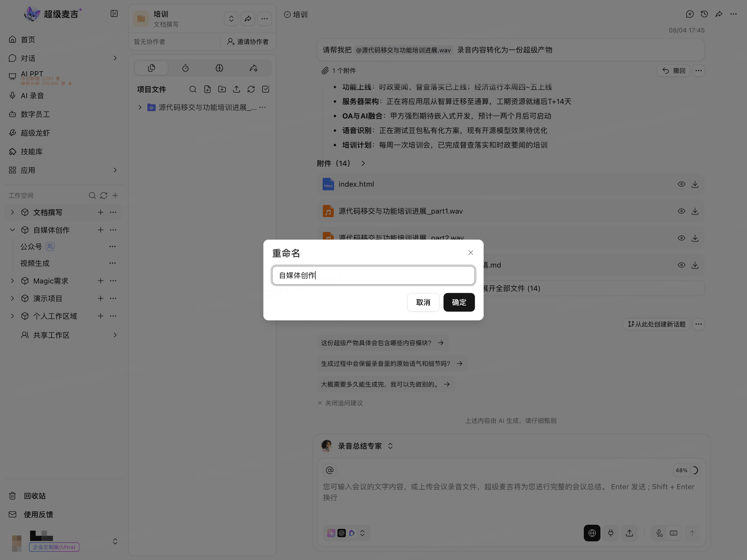Click 邀请协作者 button

click(x=248, y=41)
